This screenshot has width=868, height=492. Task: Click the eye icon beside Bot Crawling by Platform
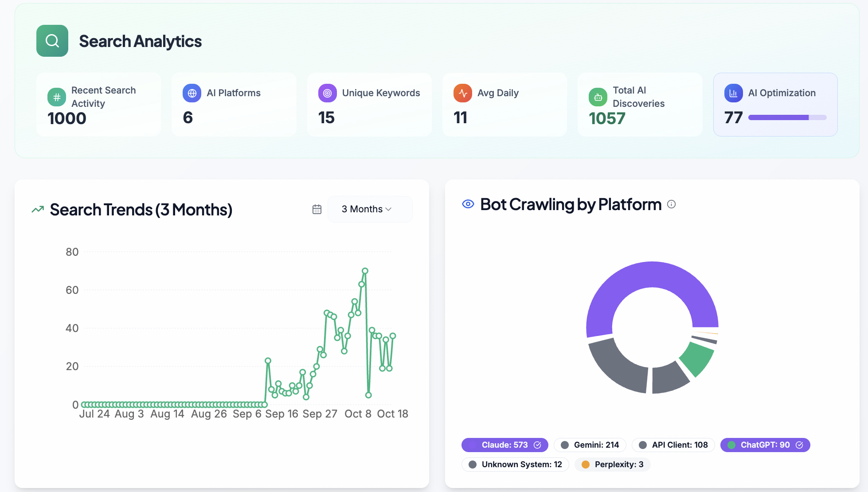[x=468, y=204]
